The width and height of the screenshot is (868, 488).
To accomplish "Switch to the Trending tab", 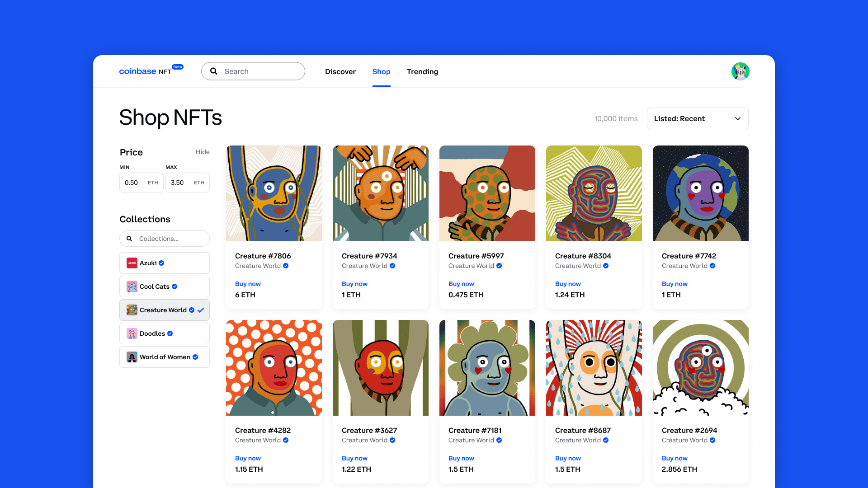I will [x=422, y=71].
